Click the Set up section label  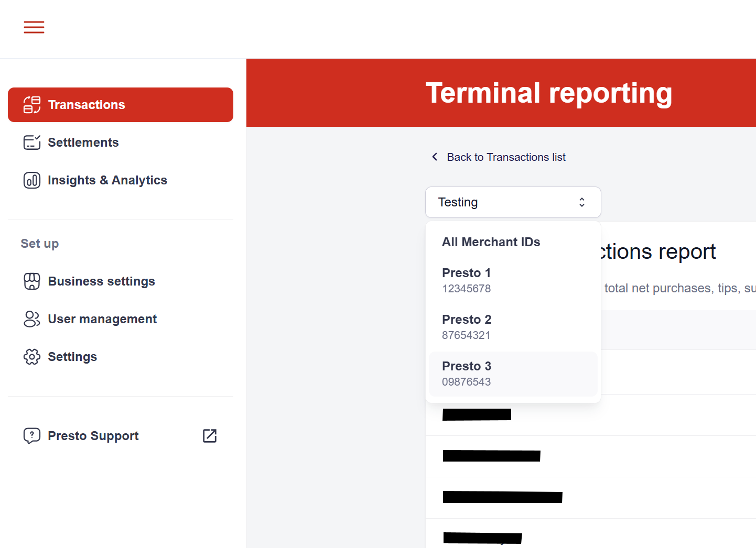coord(40,244)
